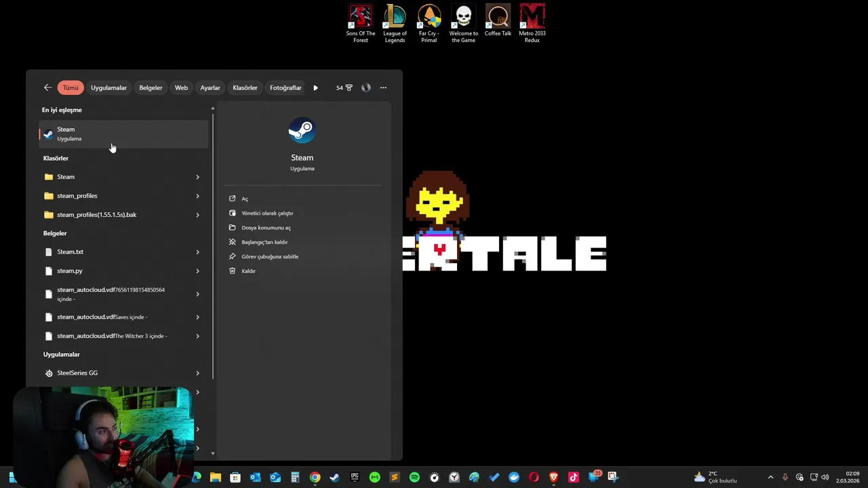Open Calculator from the taskbar
Screen dimensions: 868x488
(295, 477)
